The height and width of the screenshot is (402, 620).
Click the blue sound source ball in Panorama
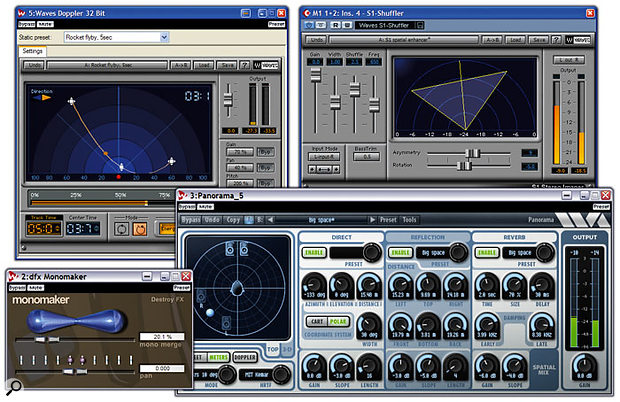[x=210, y=313]
